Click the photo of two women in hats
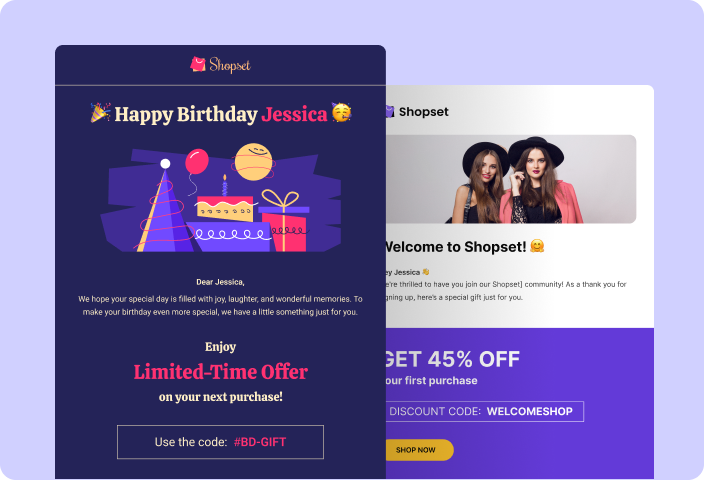The height and width of the screenshot is (480, 704). click(x=511, y=179)
